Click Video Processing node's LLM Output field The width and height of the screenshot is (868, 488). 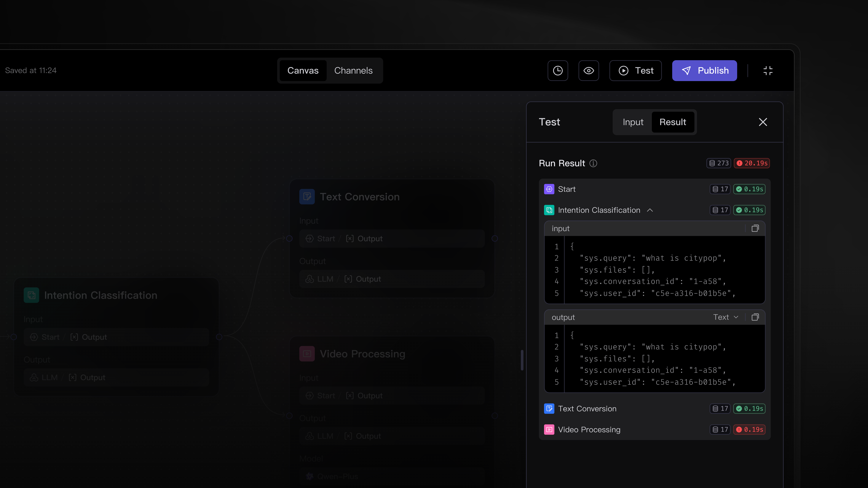click(x=392, y=436)
